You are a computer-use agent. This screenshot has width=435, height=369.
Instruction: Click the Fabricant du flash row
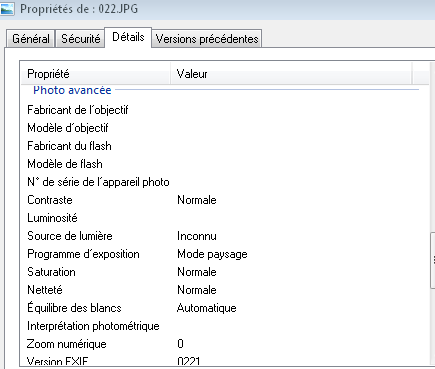(x=225, y=146)
